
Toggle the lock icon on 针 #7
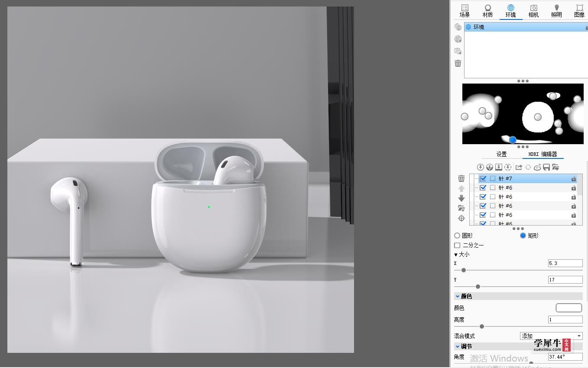pos(573,179)
